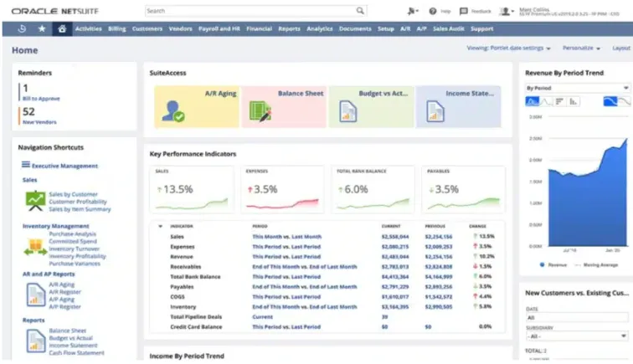Open the By Period dropdown
This screenshot has height=364, width=633.
point(577,88)
